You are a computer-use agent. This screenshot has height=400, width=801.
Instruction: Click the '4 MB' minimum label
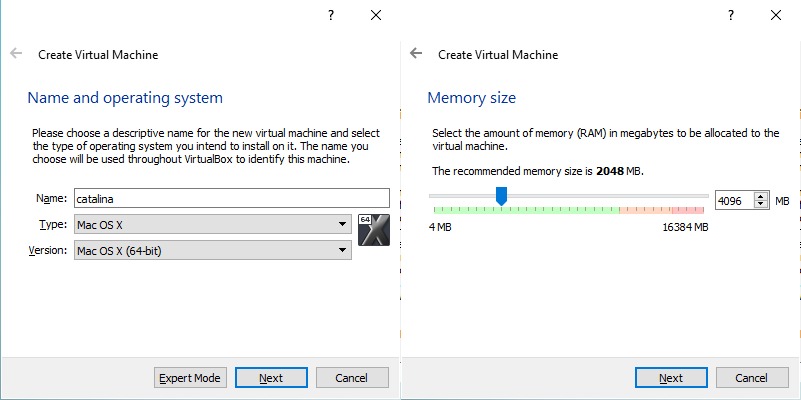point(440,227)
